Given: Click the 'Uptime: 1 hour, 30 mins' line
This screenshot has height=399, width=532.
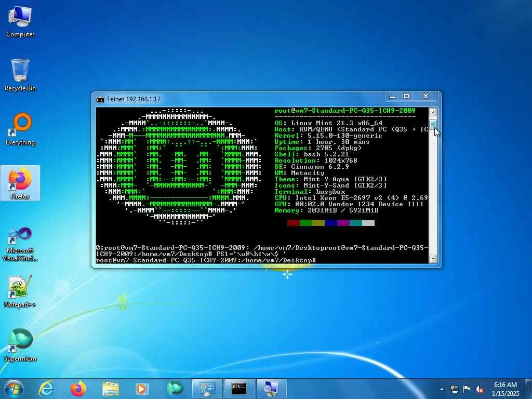Looking at the screenshot, I should pos(322,142).
